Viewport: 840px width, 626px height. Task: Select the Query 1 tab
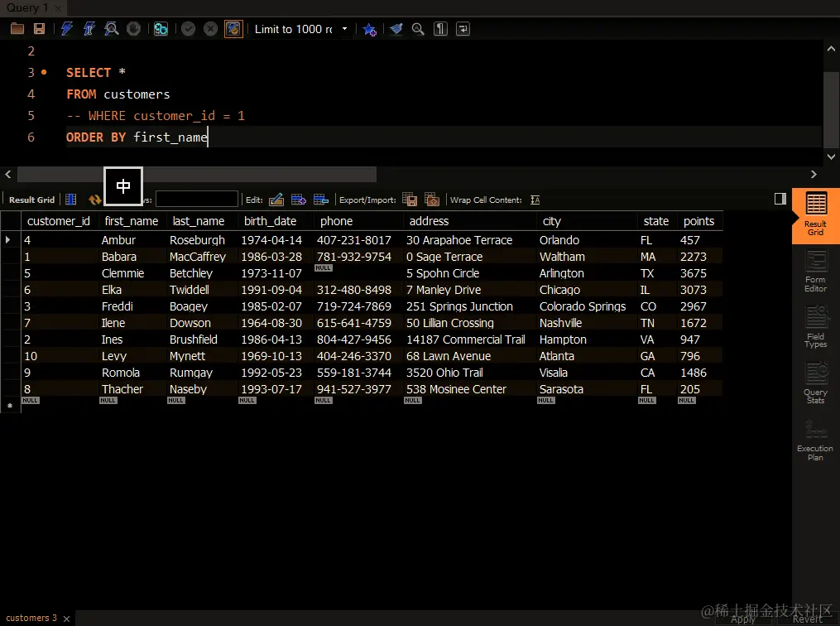[x=26, y=7]
